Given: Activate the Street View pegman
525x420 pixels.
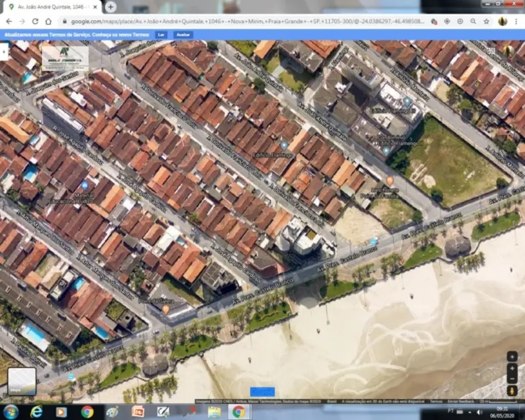Looking at the screenshot, I should point(512,391).
